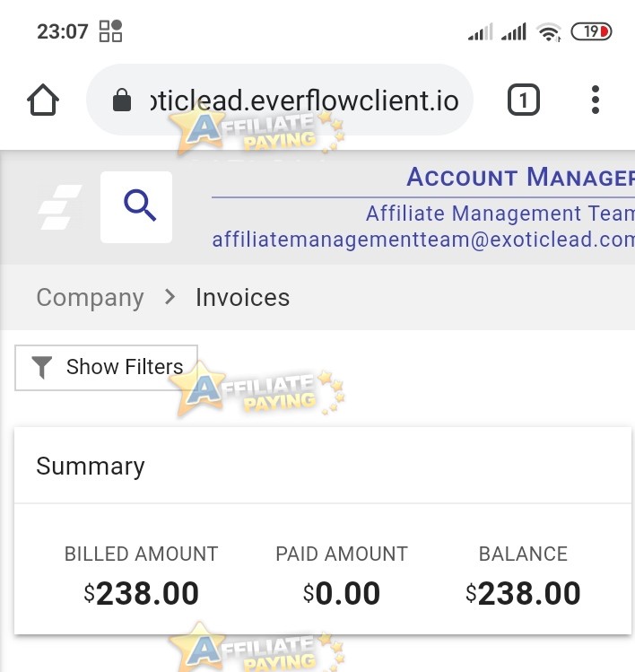Click the Everflow stacked-bars logo
This screenshot has height=672, width=635.
coord(59,207)
